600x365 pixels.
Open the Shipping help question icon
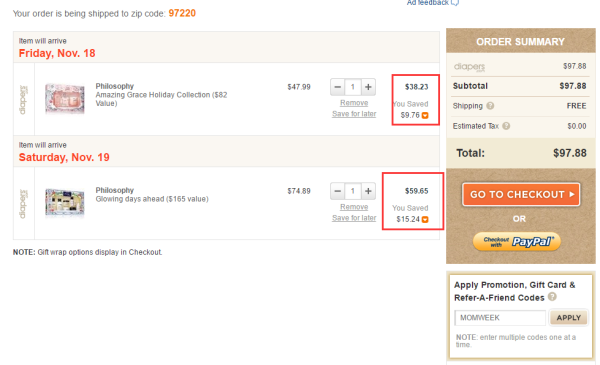[490, 106]
